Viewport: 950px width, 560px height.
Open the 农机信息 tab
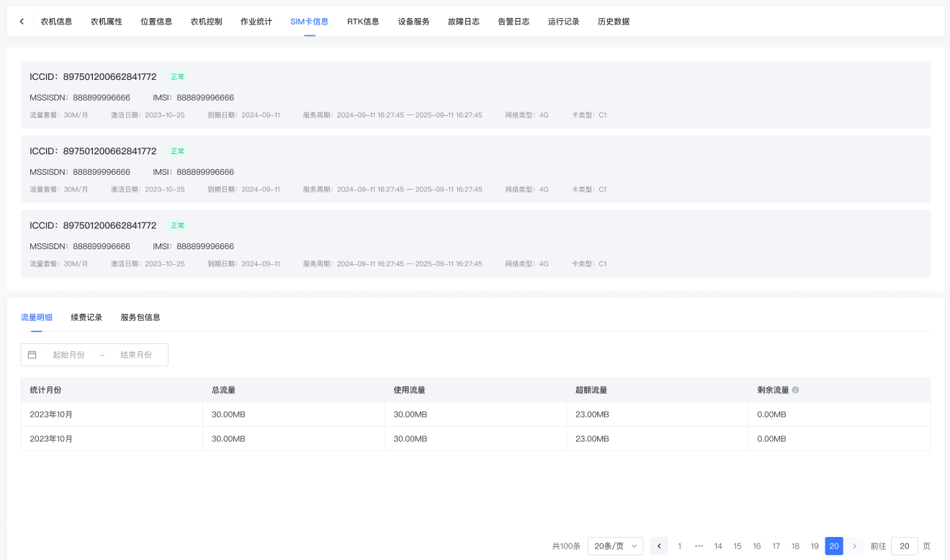click(x=56, y=22)
